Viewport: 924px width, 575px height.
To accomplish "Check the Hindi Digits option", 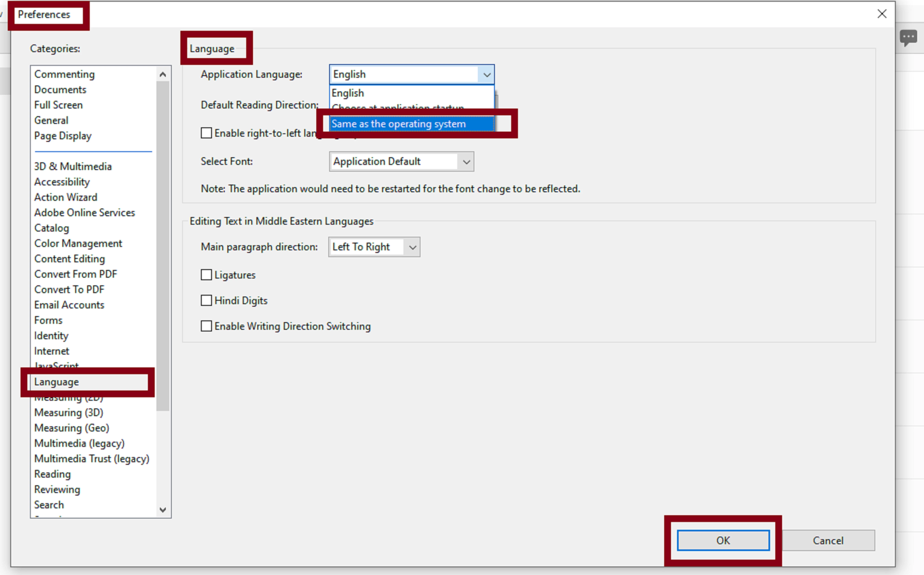I will tap(206, 300).
